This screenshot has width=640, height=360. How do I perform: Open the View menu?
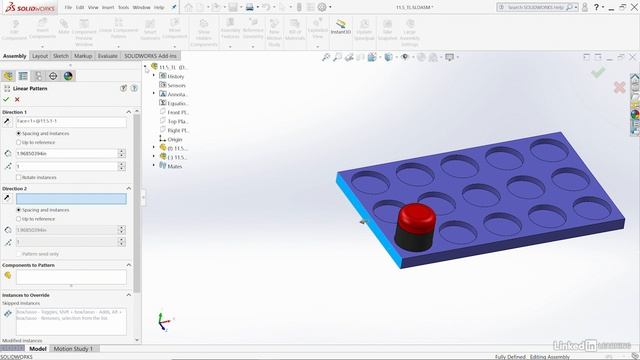[93, 7]
